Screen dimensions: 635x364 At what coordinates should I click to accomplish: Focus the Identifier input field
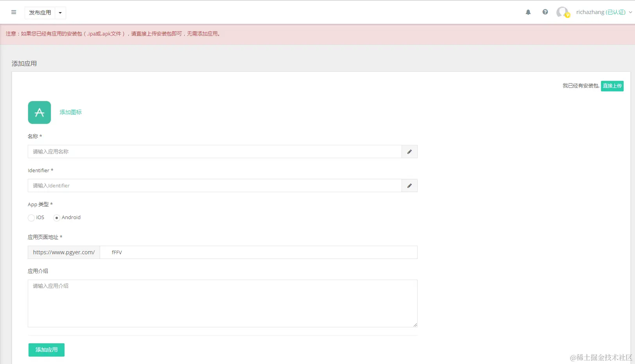tap(215, 186)
